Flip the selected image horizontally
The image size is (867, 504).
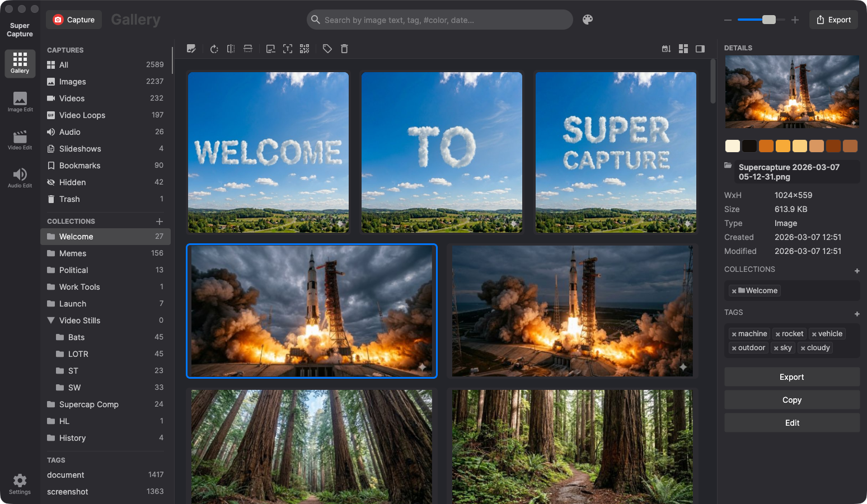click(x=231, y=49)
